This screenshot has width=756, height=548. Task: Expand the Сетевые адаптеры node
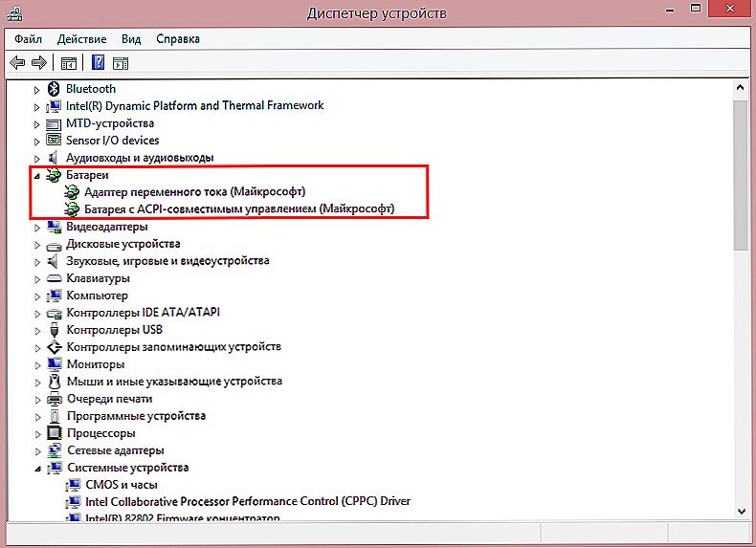coord(37,451)
